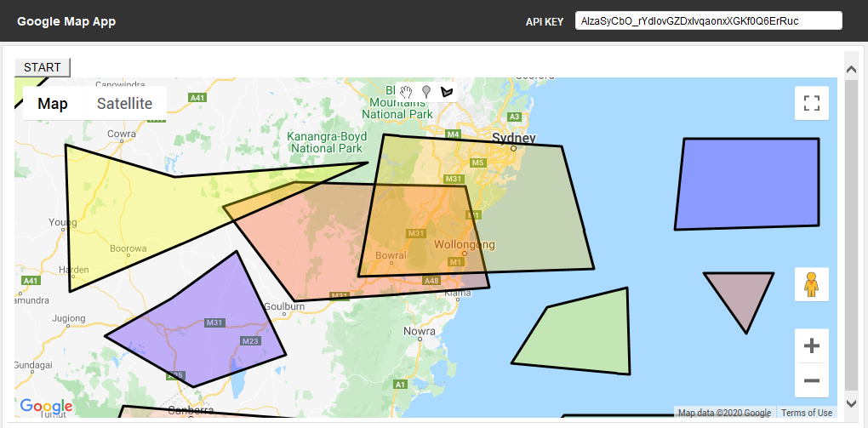Switch to Map view tab
868x428 pixels.
(53, 104)
